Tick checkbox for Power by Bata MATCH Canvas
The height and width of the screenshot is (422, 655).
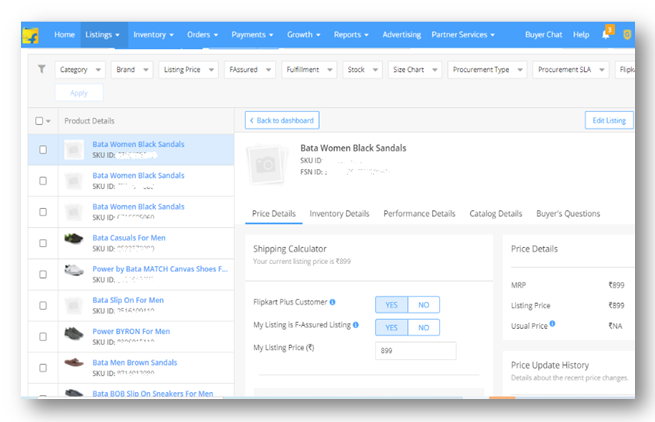coord(43,275)
